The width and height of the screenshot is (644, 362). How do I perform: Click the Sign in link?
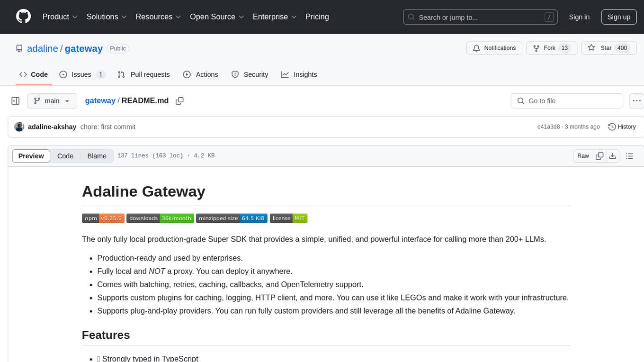click(x=579, y=17)
